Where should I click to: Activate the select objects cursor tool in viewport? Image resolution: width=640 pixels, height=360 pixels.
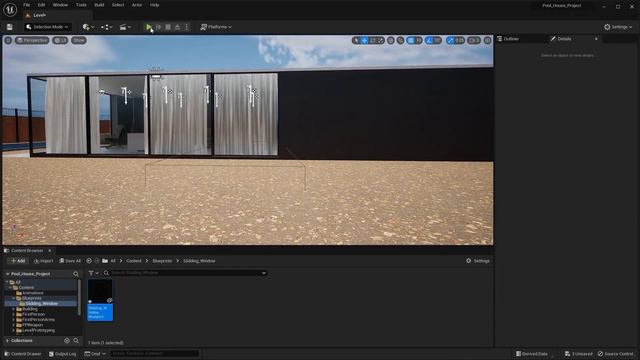[x=356, y=40]
